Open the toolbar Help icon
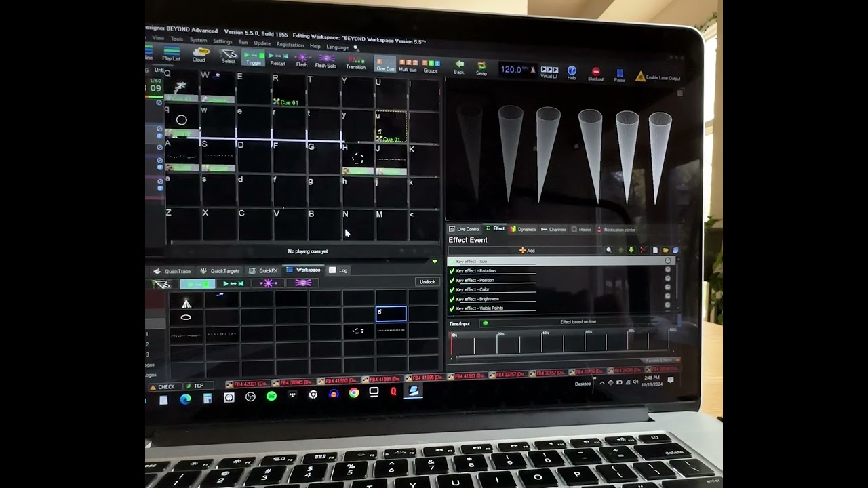This screenshot has width=868, height=488. [x=572, y=73]
